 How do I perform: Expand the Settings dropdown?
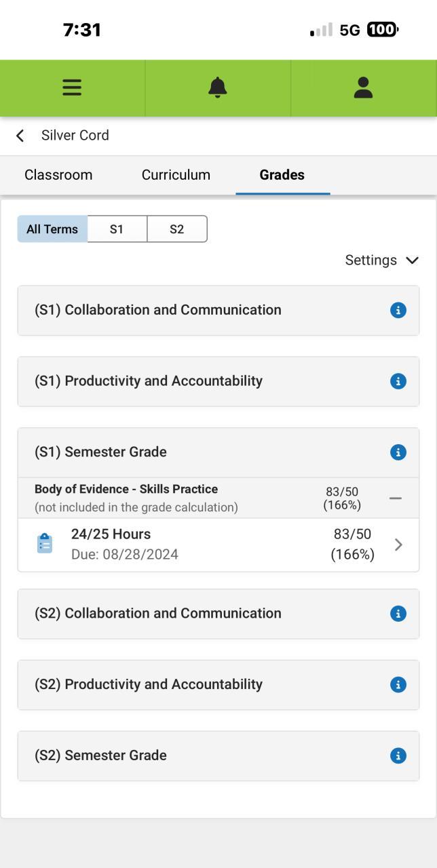(381, 260)
